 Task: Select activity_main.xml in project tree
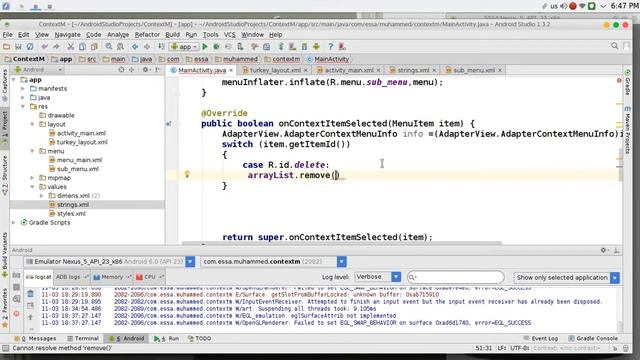(x=81, y=133)
